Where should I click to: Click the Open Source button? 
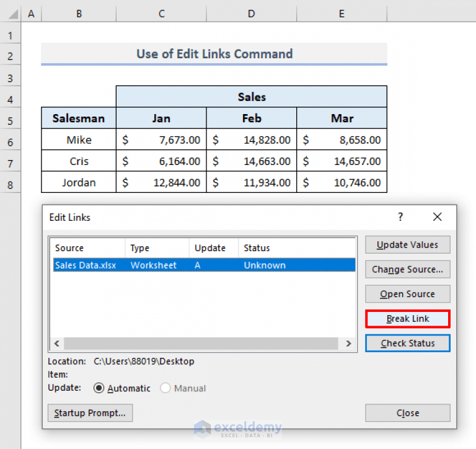coord(407,294)
